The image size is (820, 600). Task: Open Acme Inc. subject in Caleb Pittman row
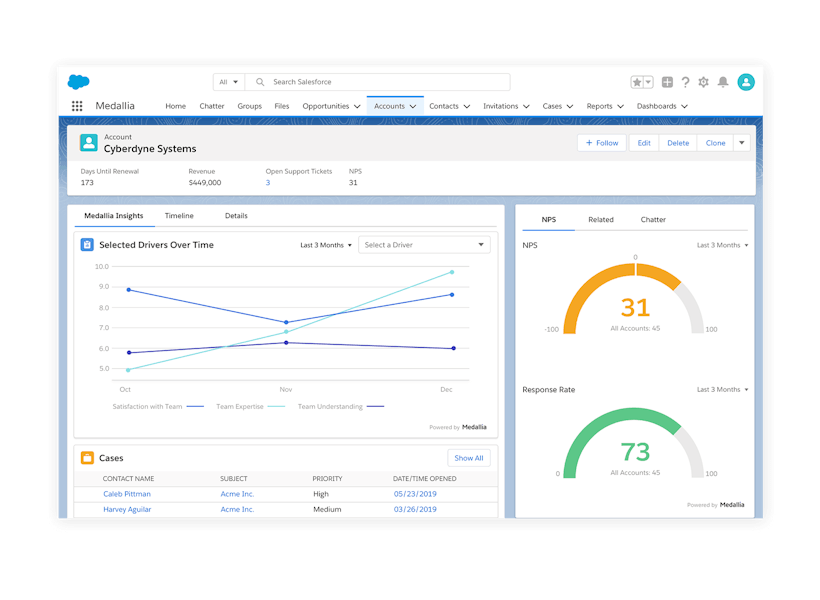tap(237, 494)
